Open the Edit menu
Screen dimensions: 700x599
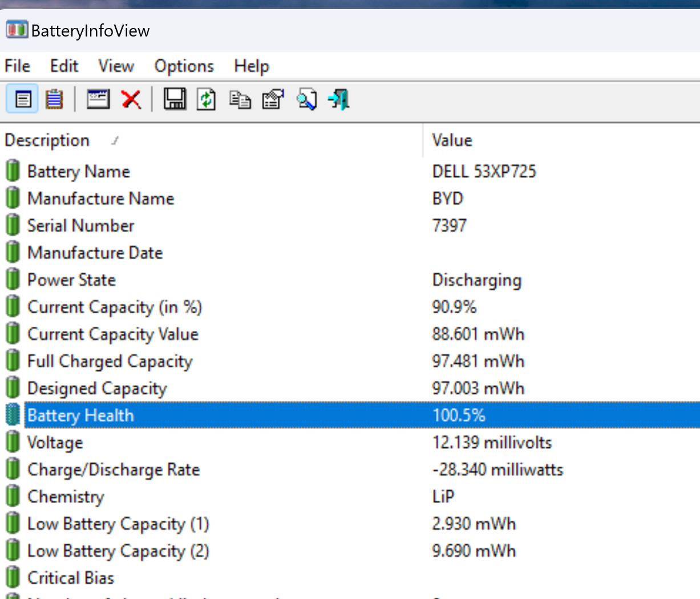(64, 66)
